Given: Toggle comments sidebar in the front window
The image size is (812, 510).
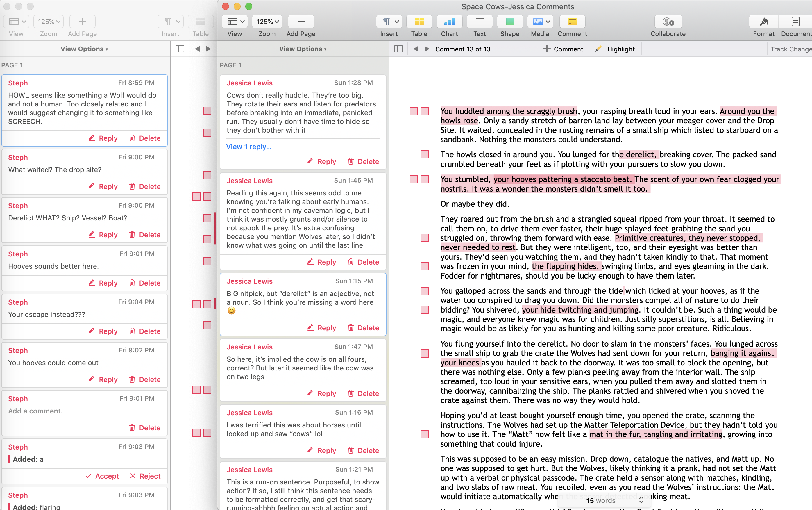Looking at the screenshot, I should [398, 49].
